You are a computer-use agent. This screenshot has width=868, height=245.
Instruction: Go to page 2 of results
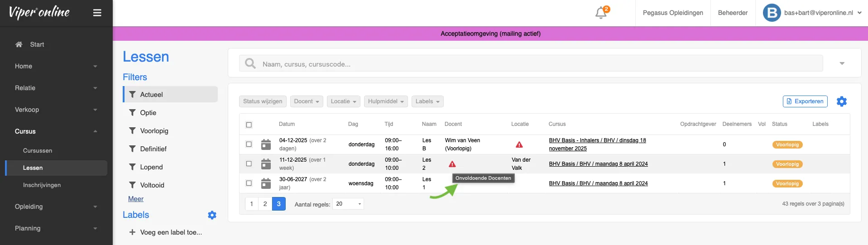265,204
